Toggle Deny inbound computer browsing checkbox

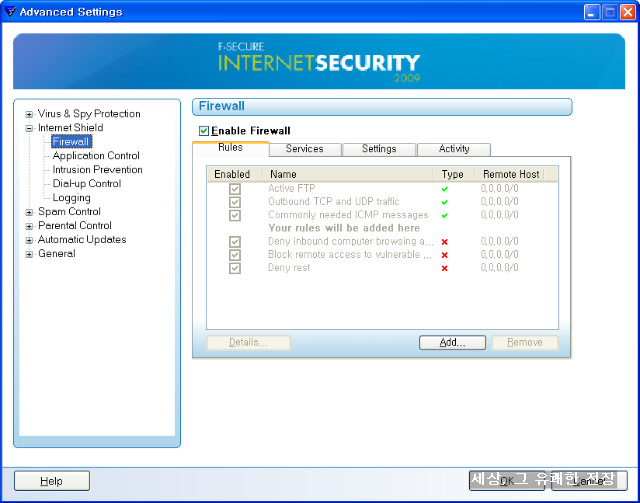click(235, 242)
